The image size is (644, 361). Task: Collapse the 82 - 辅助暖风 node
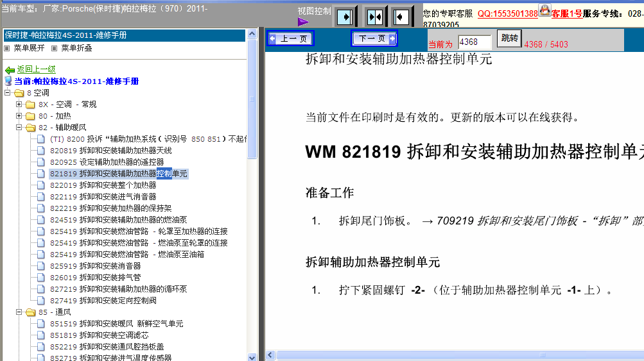tap(19, 127)
